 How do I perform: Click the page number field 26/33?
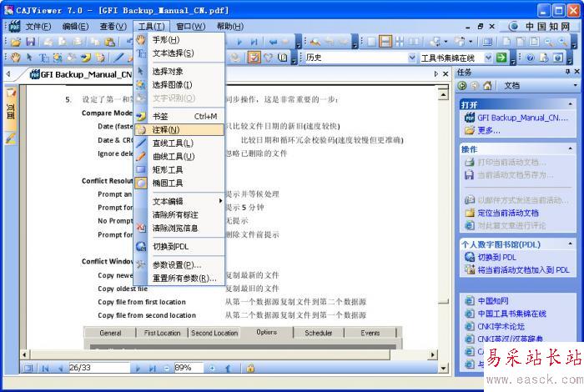point(98,368)
